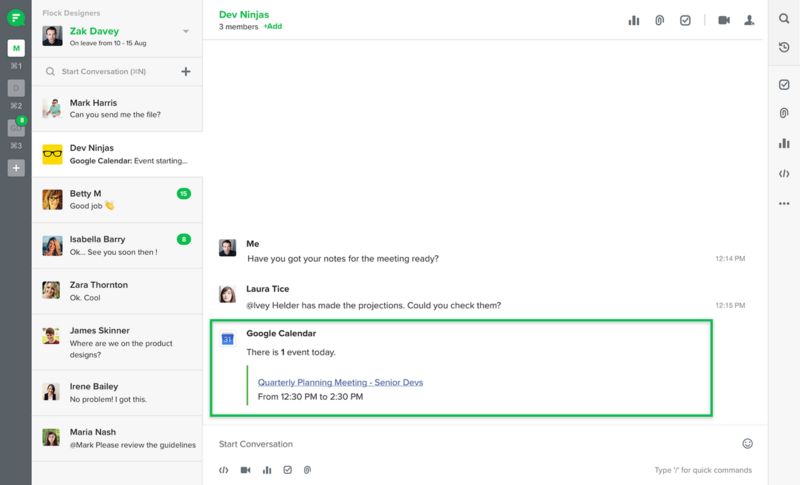
Task: Open the to-do checkbox icon in header
Action: click(685, 20)
